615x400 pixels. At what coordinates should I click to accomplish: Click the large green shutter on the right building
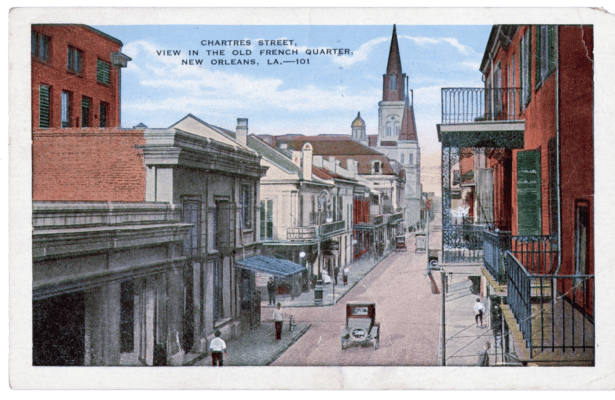[x=528, y=192]
